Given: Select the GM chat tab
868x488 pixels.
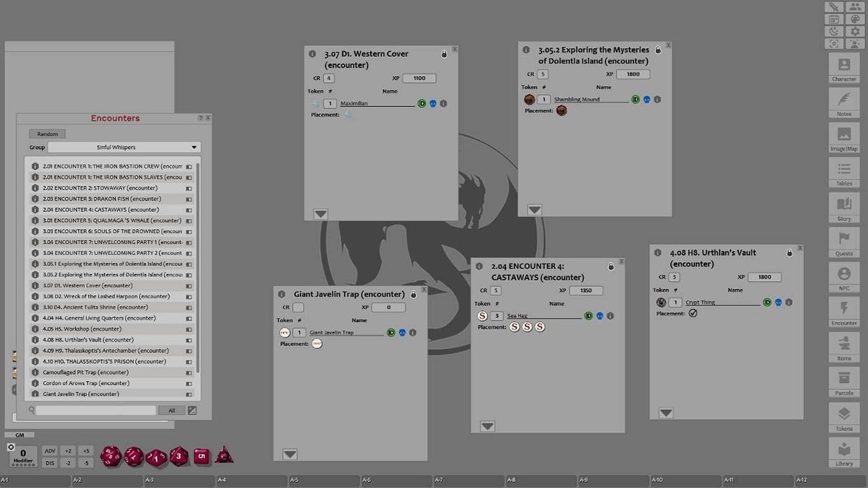Looking at the screenshot, I should [x=20, y=434].
